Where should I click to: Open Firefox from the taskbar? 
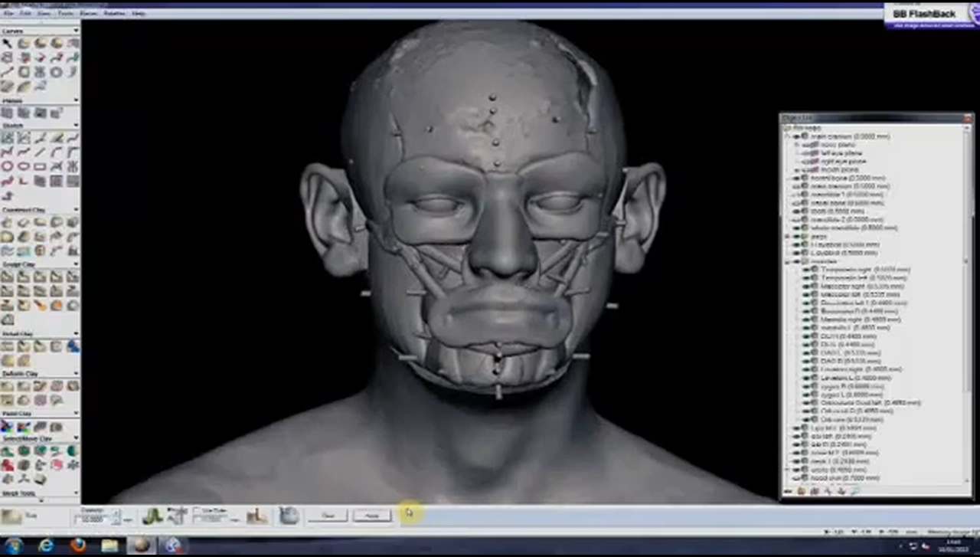(78, 546)
